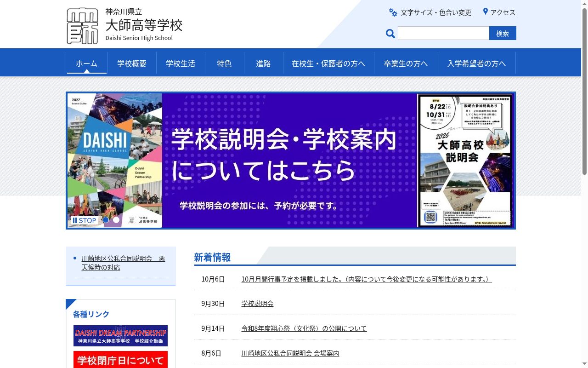Image resolution: width=588 pixels, height=368 pixels.
Task: Open 学校生活 menu item
Action: (181, 63)
